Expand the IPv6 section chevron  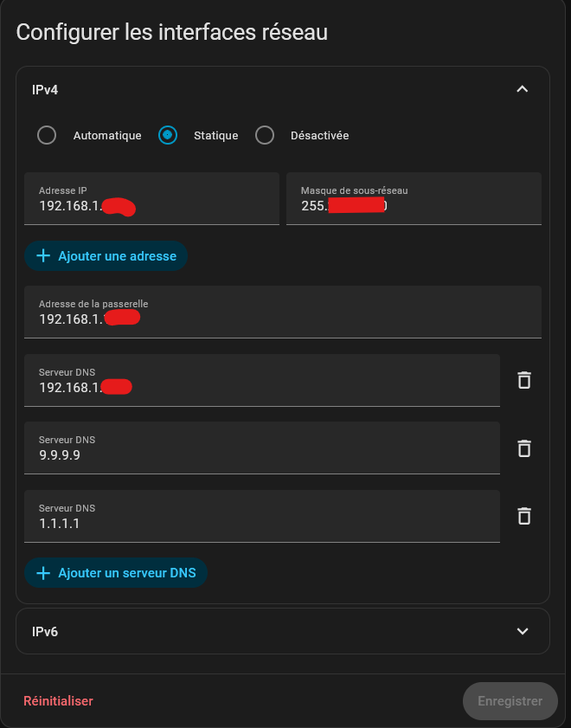[x=522, y=631]
